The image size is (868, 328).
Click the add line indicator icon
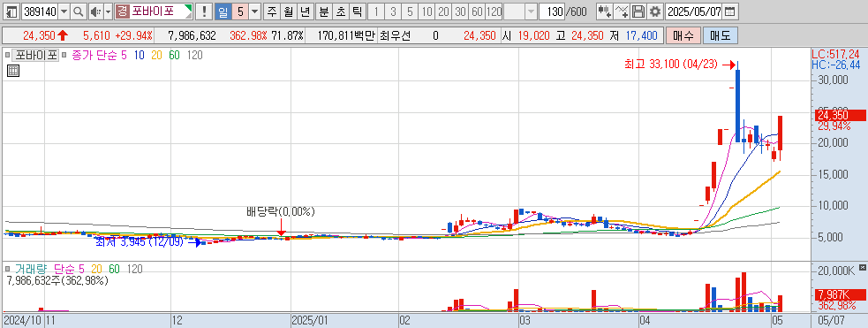pyautogui.click(x=622, y=11)
